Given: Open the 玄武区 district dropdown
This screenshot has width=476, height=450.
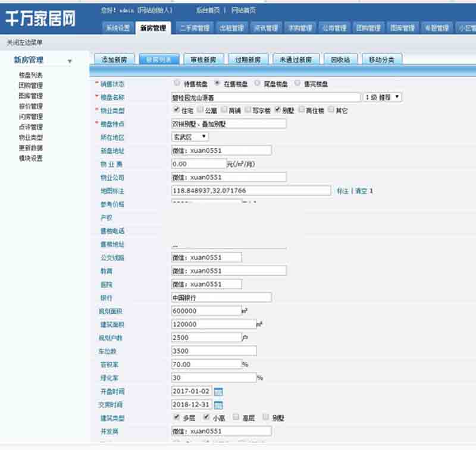Looking at the screenshot, I should [x=190, y=137].
